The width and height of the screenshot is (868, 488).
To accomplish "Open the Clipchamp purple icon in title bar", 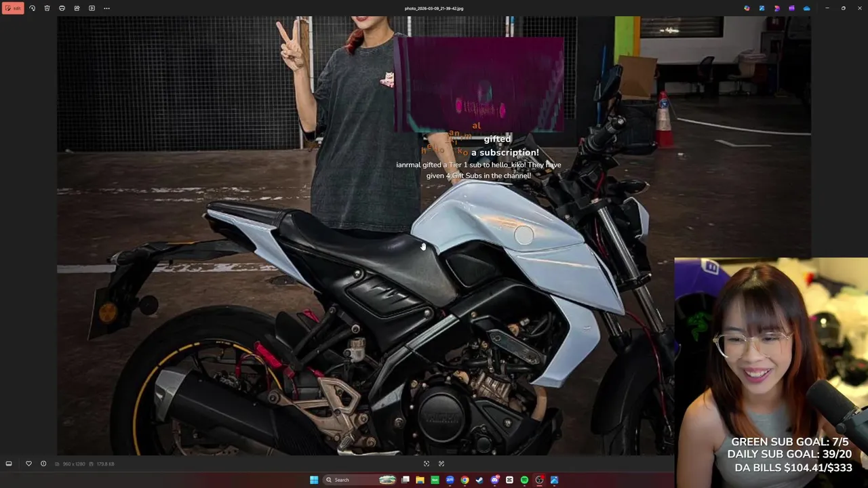I will pos(776,8).
